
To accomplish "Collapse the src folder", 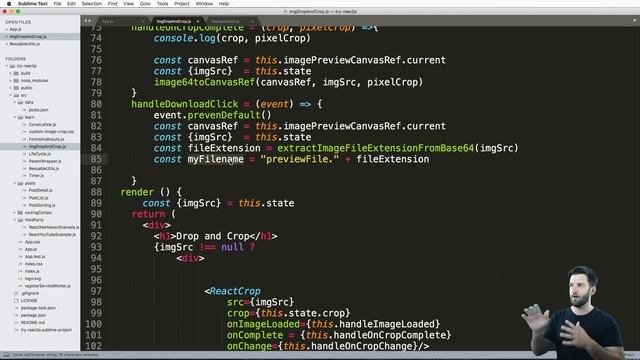I will (11, 95).
